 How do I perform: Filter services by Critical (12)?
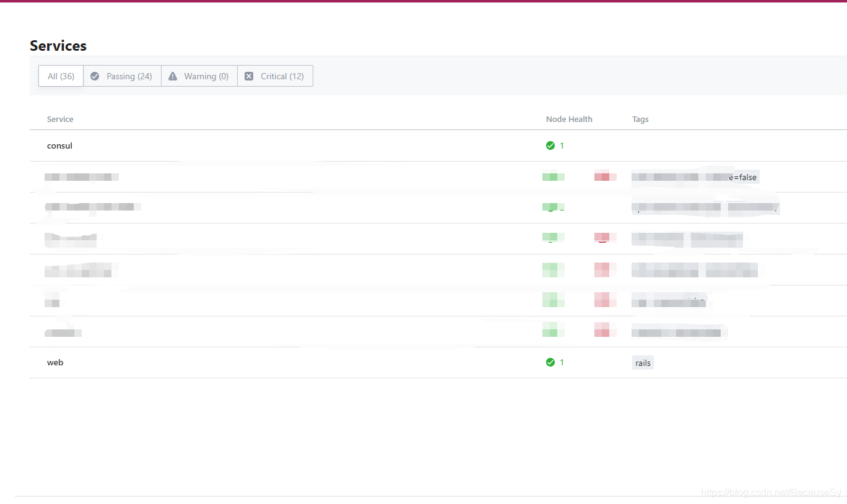pos(275,76)
